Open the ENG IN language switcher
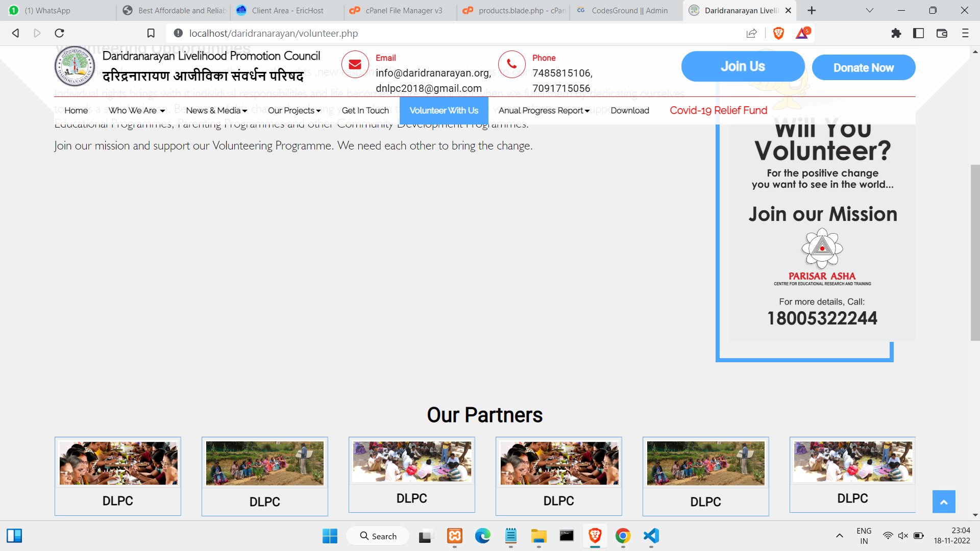 864,536
